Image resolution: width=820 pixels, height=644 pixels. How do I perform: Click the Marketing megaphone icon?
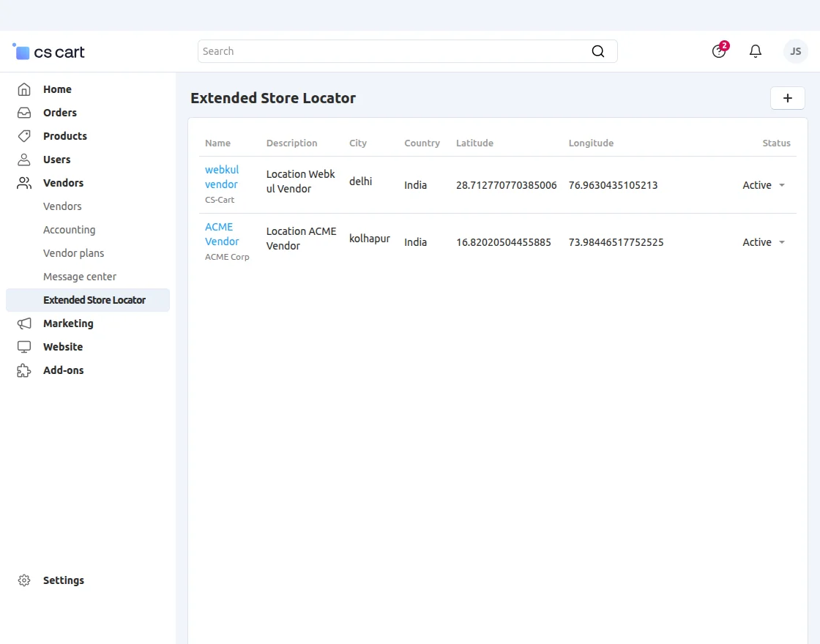(x=24, y=323)
